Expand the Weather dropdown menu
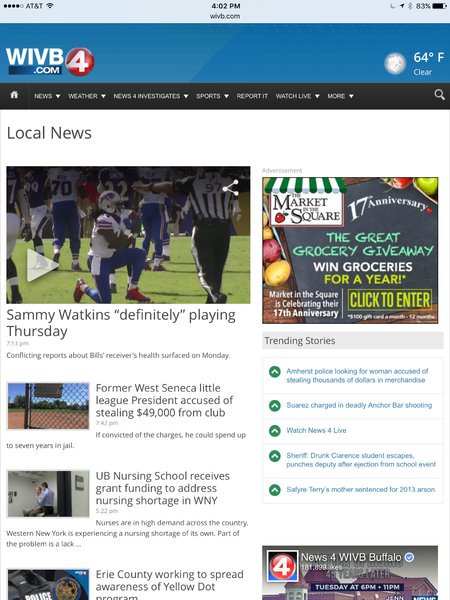 [87, 96]
